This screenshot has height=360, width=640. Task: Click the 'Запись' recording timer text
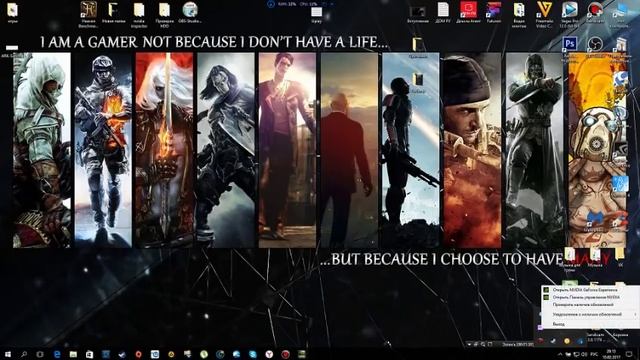point(518,344)
